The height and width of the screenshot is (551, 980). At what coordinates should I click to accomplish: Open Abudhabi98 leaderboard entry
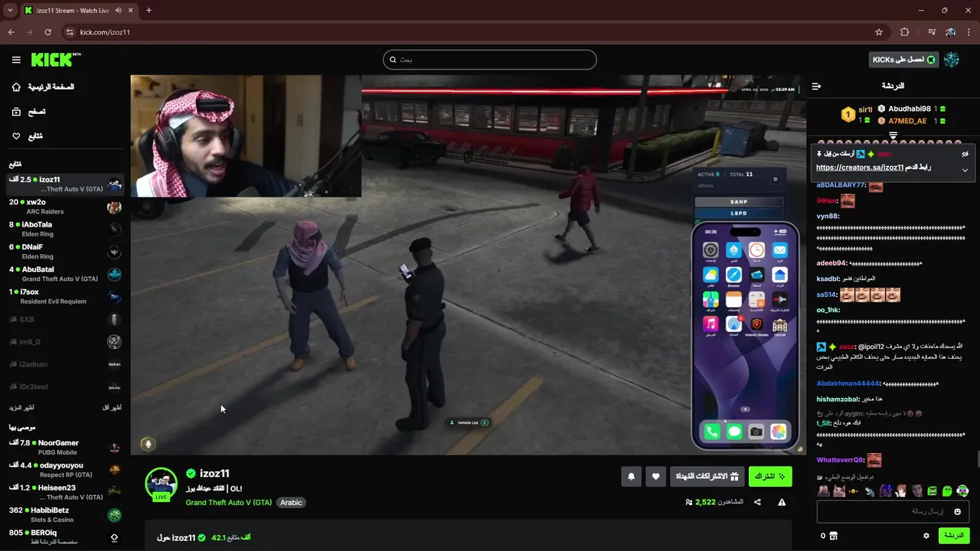(911, 109)
